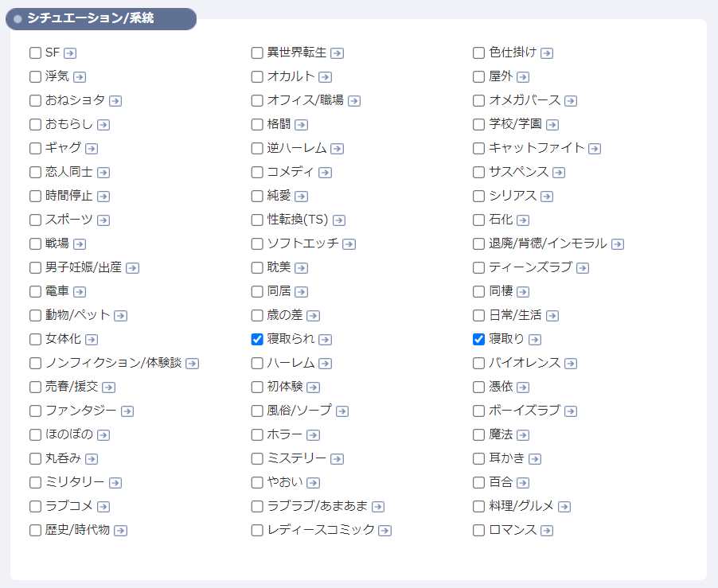
Task: Click the ミステリー label text
Action: click(x=297, y=458)
